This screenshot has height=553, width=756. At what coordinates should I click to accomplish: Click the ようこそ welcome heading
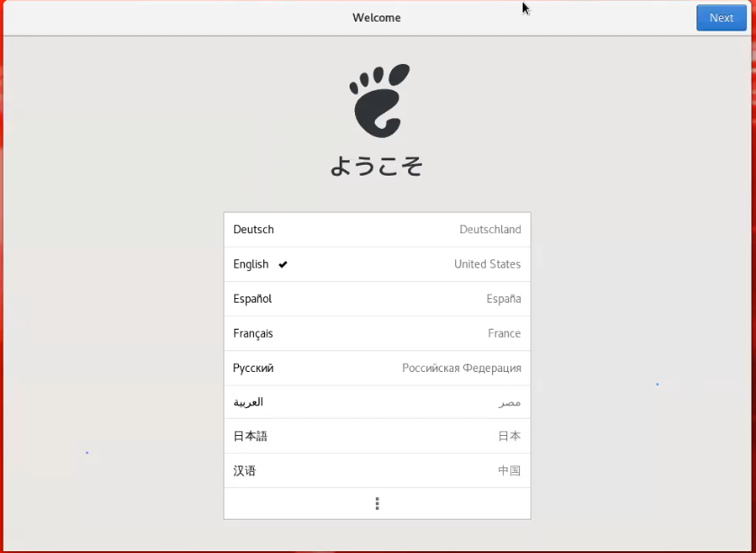coord(377,166)
